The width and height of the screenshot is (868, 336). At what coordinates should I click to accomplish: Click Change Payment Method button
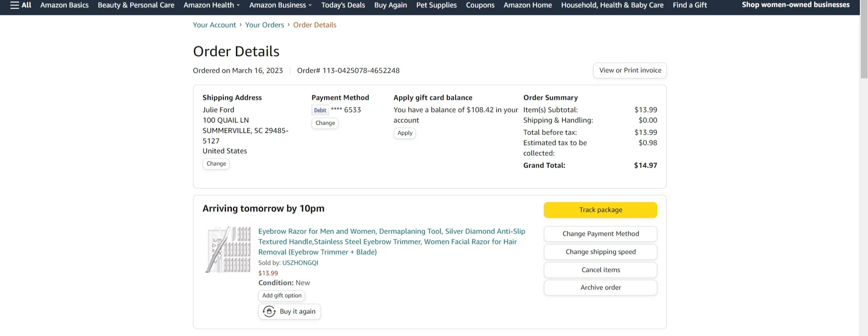click(600, 234)
